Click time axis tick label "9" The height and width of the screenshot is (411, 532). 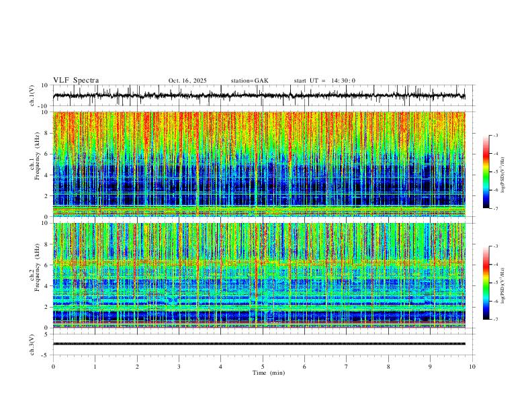coord(430,367)
